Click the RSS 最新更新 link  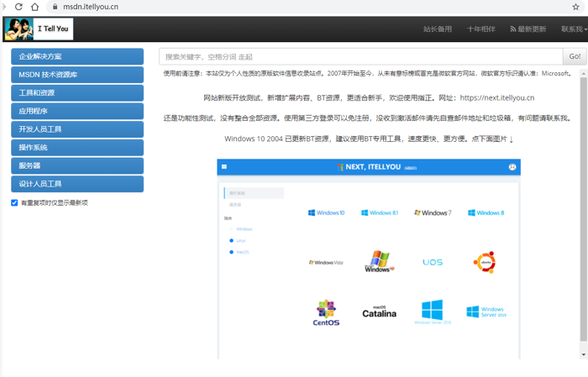click(x=528, y=29)
